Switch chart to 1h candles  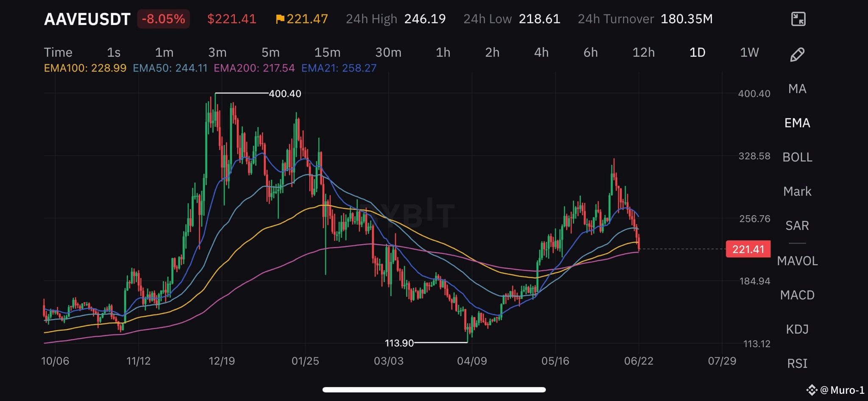tap(443, 52)
